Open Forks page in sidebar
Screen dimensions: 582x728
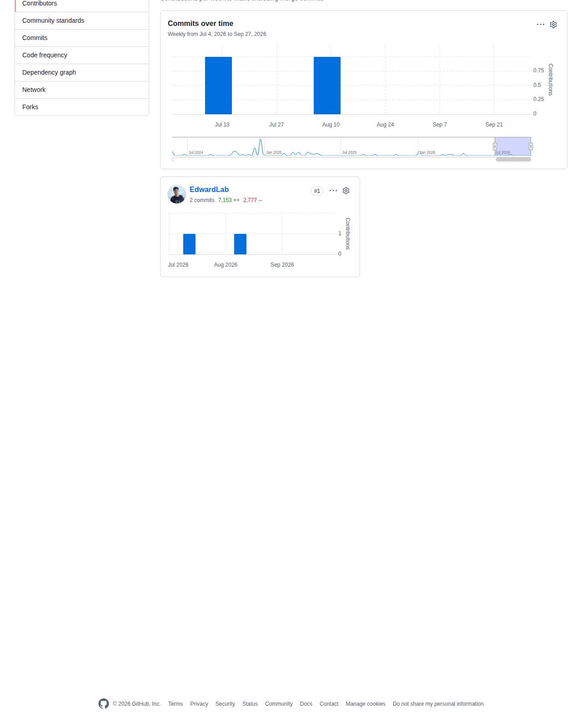point(82,107)
